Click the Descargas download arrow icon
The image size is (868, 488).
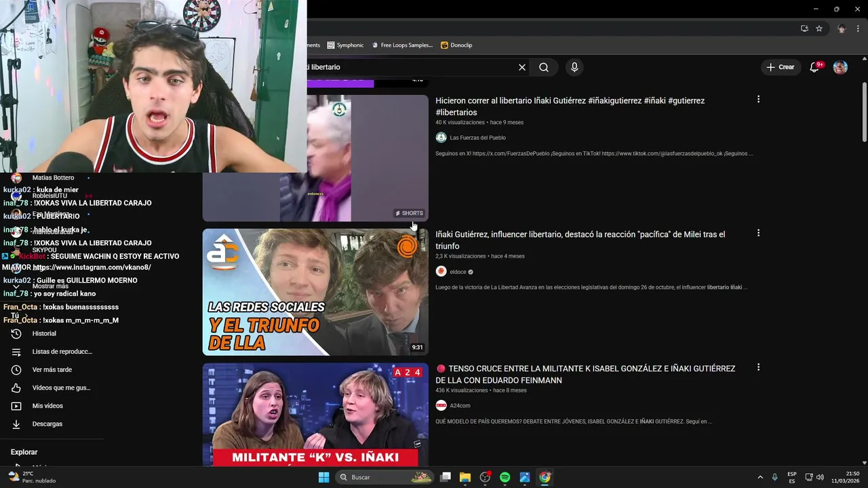pos(16,424)
